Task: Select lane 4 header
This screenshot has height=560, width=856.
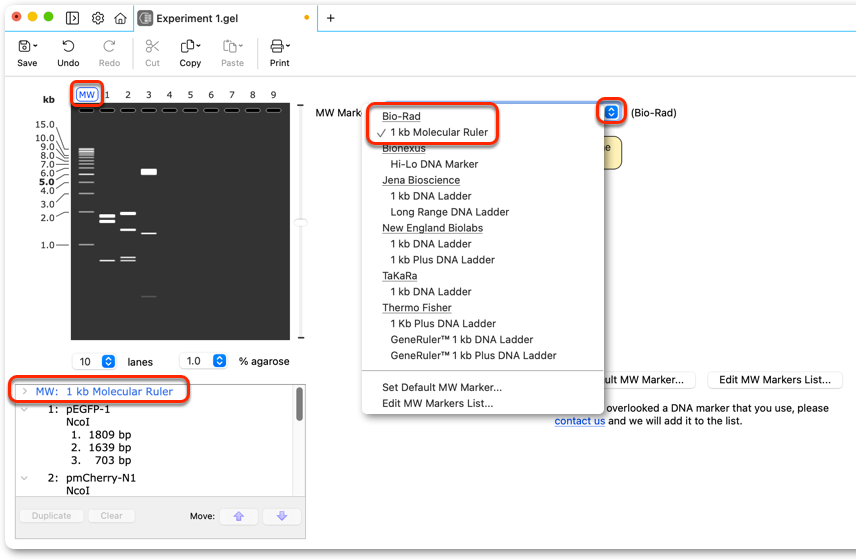Action: pyautogui.click(x=169, y=95)
